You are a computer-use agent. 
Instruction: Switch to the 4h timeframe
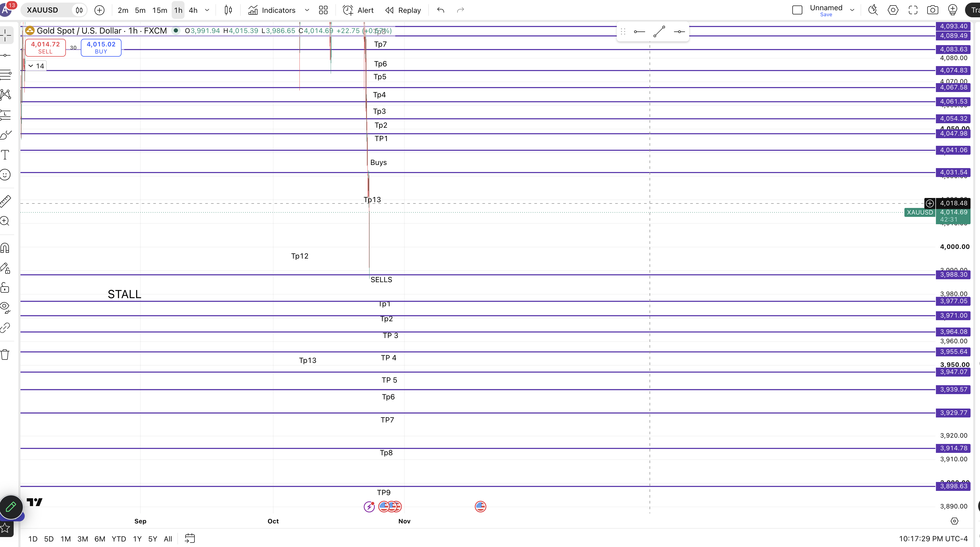coord(193,10)
